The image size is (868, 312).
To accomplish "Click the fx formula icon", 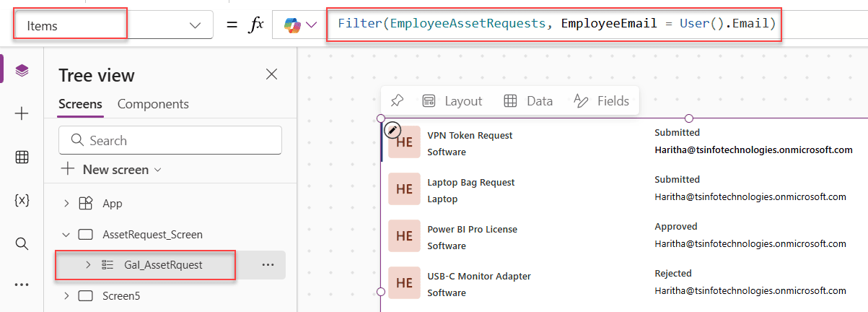I will [256, 25].
